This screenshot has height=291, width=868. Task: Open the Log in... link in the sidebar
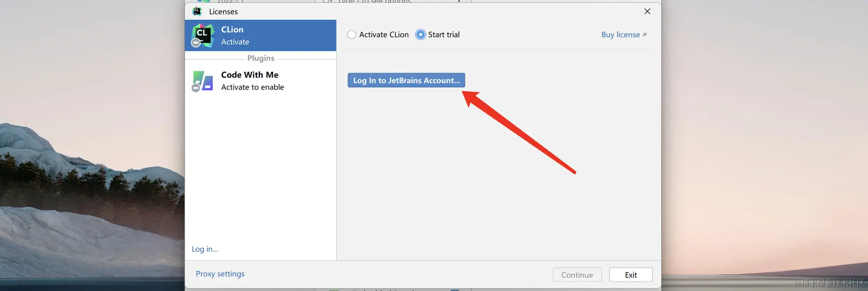(205, 249)
